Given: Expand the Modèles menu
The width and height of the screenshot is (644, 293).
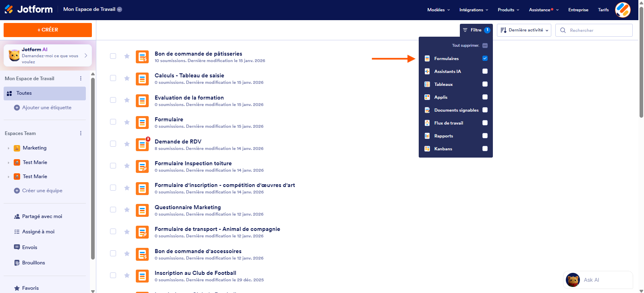Looking at the screenshot, I should click(438, 10).
